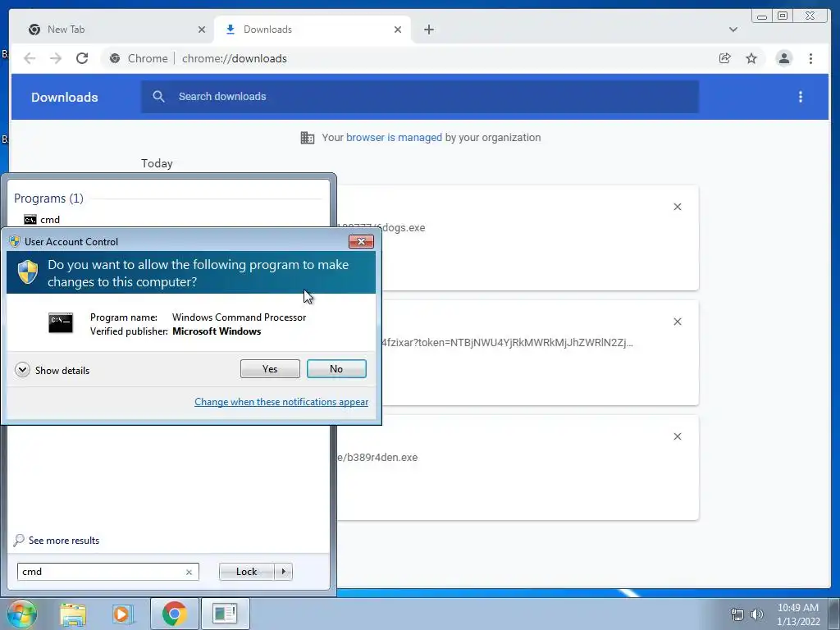Screen dimensions: 840x630
Task: Click the Chrome taskbar icon
Action: point(175,614)
